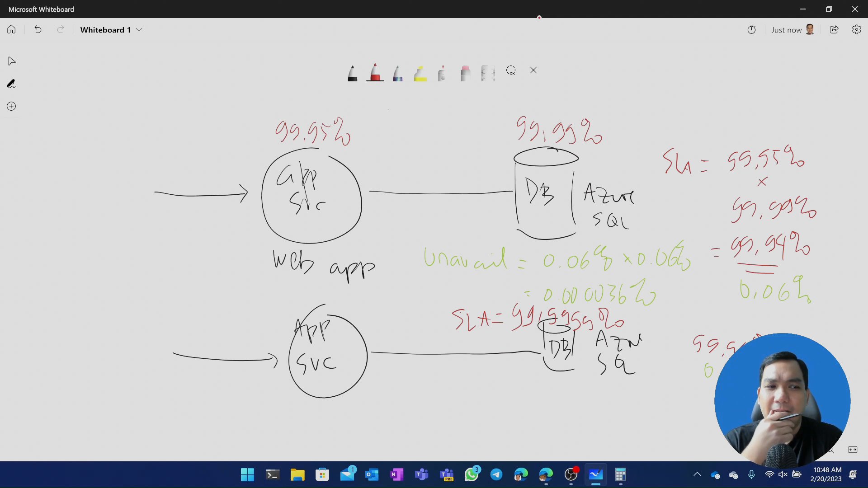Image resolution: width=868 pixels, height=488 pixels.
Task: Toggle the ruler tool
Action: tap(488, 73)
